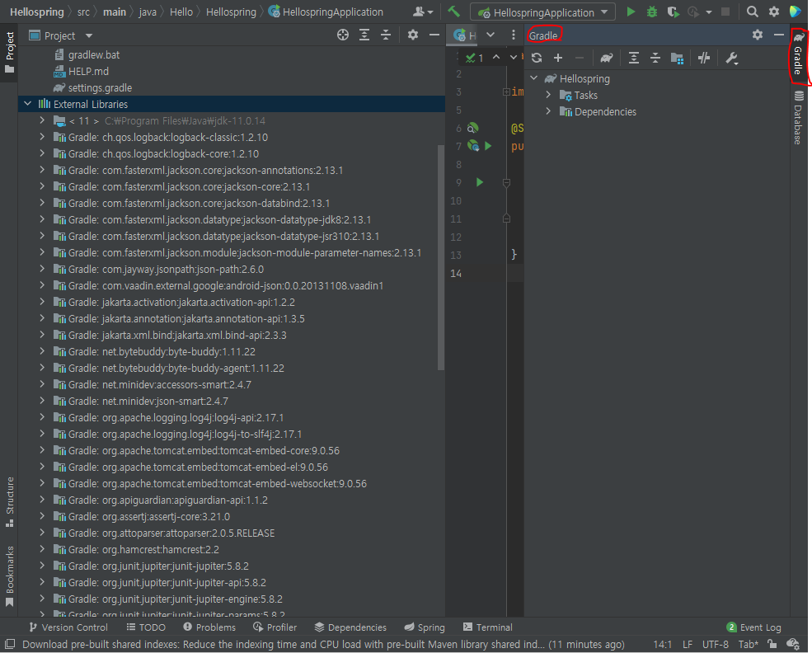812x653 pixels.
Task: Open the Bookmarks side tab
Action: pos(9,575)
